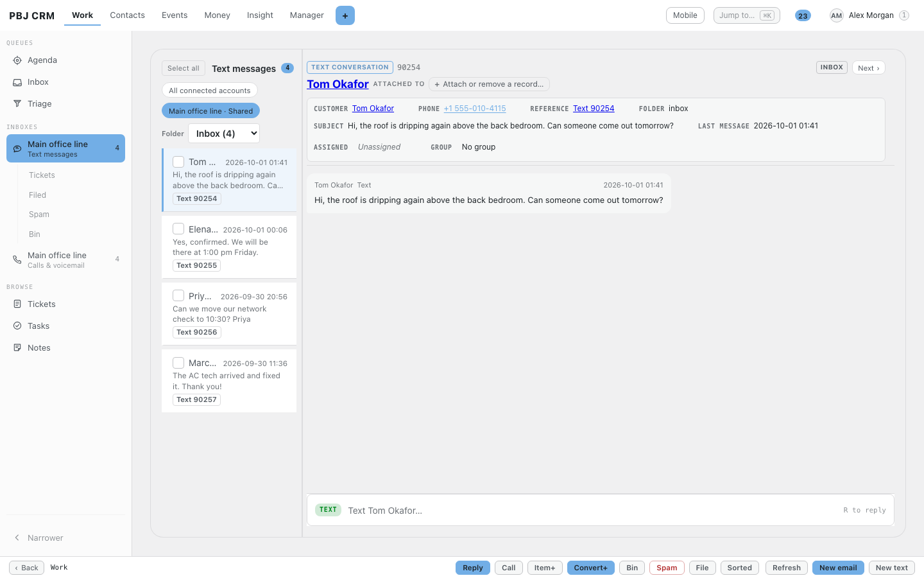The image size is (924, 578).
Task: Open the customer Tom Okafor link
Action: click(373, 109)
